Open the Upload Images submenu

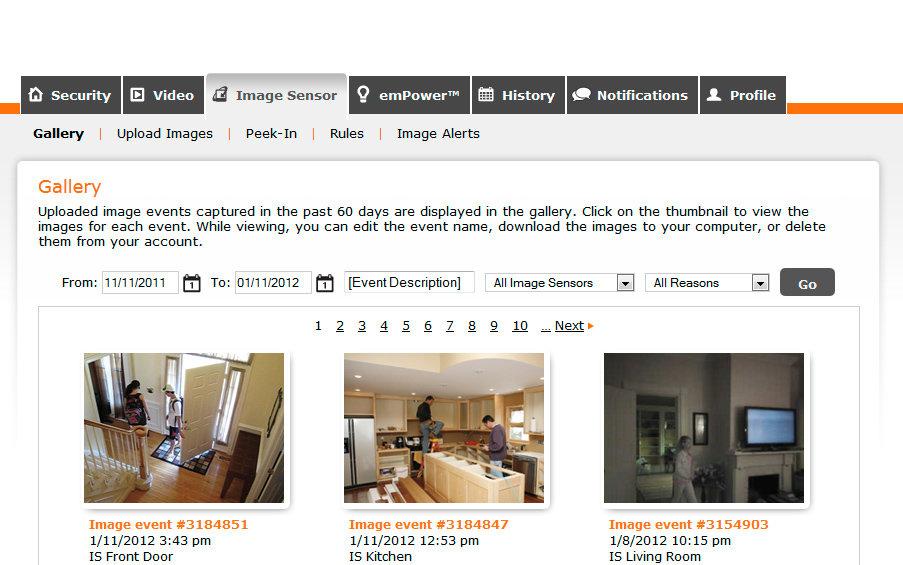pyautogui.click(x=165, y=134)
